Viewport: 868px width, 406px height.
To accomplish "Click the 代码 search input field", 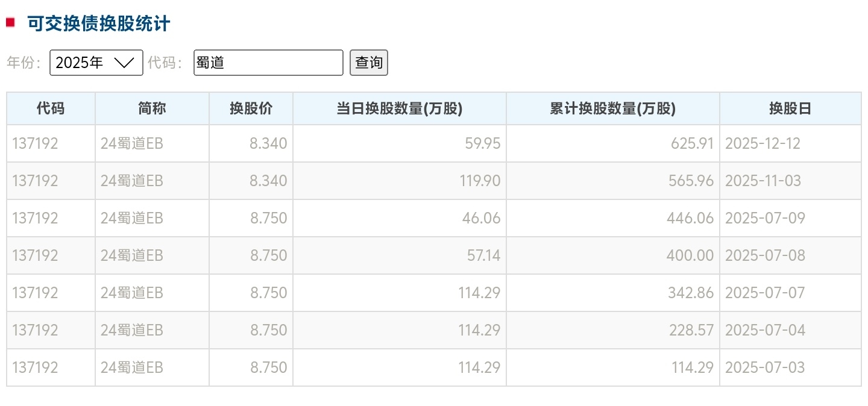I will tap(268, 63).
